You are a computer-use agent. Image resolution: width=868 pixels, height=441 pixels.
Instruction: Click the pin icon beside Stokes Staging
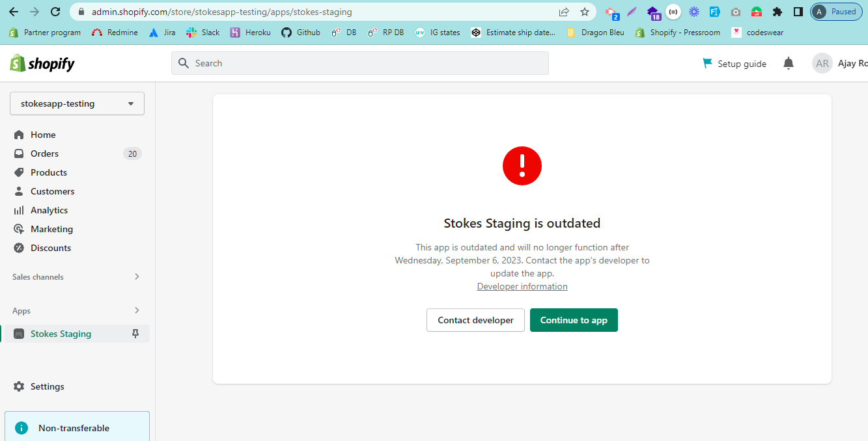[135, 334]
